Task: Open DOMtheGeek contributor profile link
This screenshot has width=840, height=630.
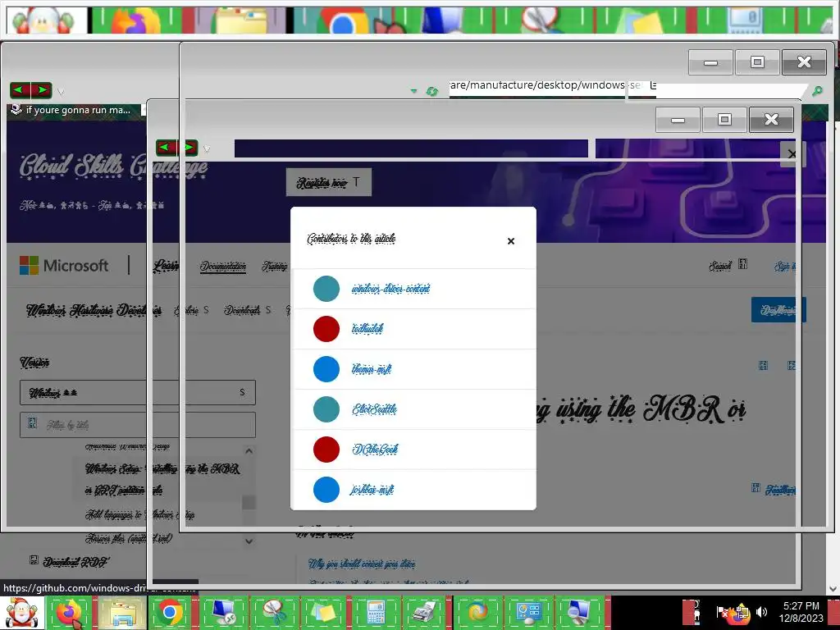Action: (375, 449)
